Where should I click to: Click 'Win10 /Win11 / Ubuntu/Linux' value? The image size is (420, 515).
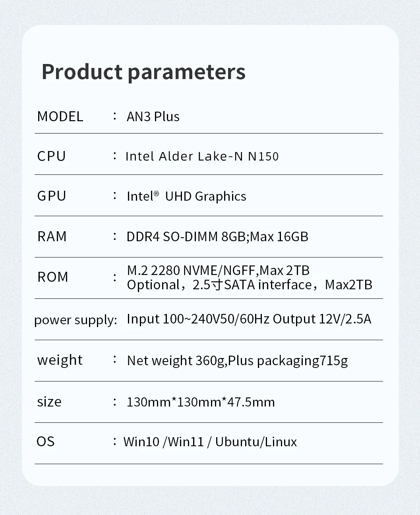(x=210, y=442)
